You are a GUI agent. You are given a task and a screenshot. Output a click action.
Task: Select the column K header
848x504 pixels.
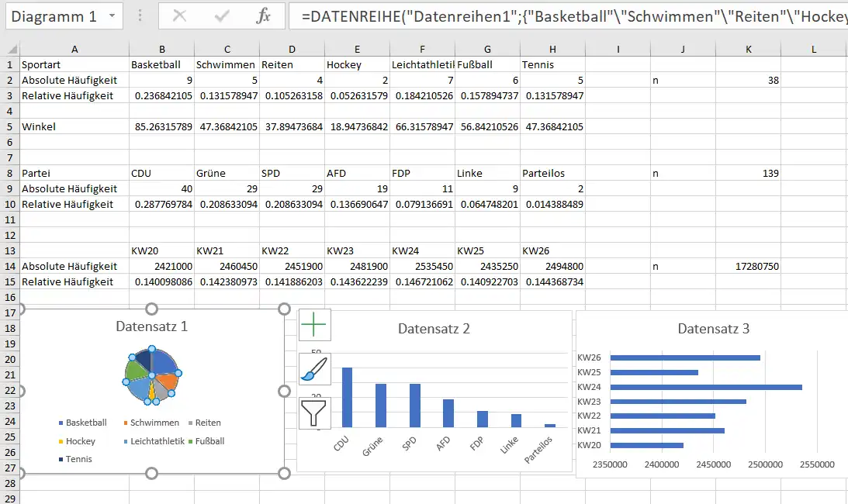tap(748, 50)
